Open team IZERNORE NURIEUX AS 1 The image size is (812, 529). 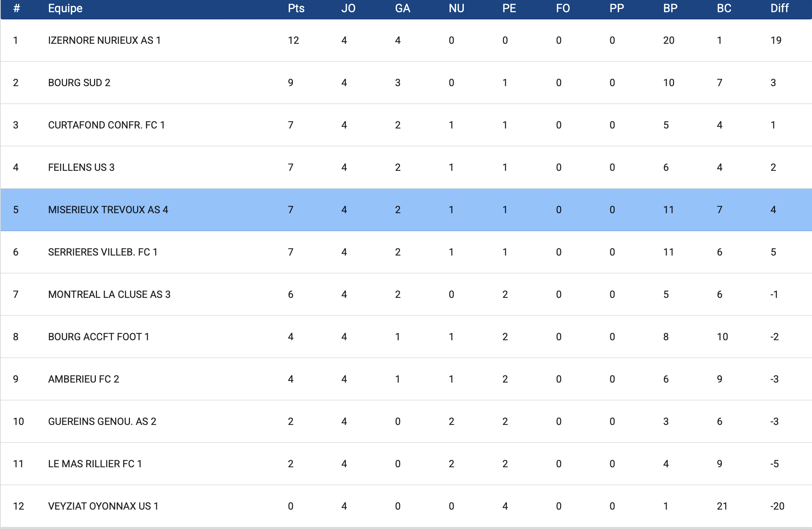pyautogui.click(x=104, y=40)
